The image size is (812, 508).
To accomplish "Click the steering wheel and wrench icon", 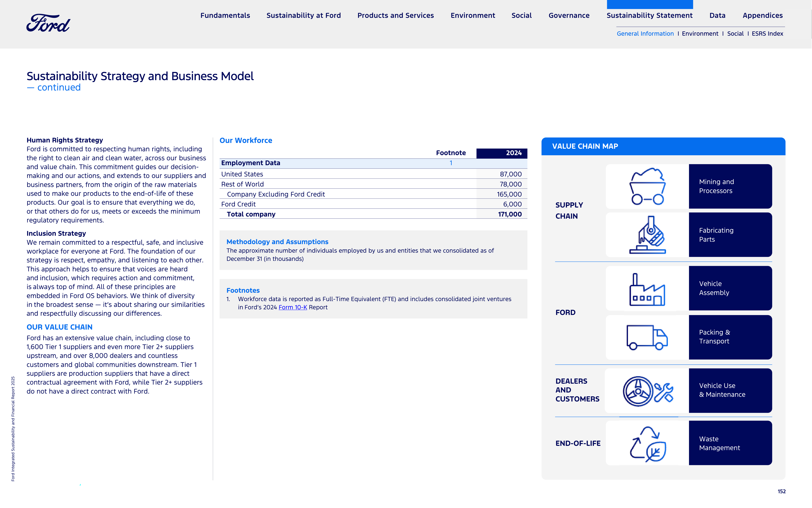I will (x=648, y=391).
